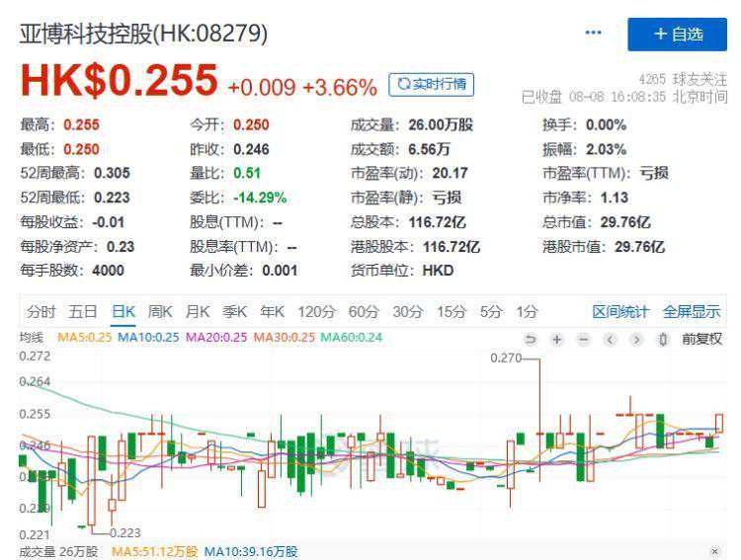The width and height of the screenshot is (741, 560).
Task: Switch to 周K weekly chart tab
Action: (x=160, y=312)
